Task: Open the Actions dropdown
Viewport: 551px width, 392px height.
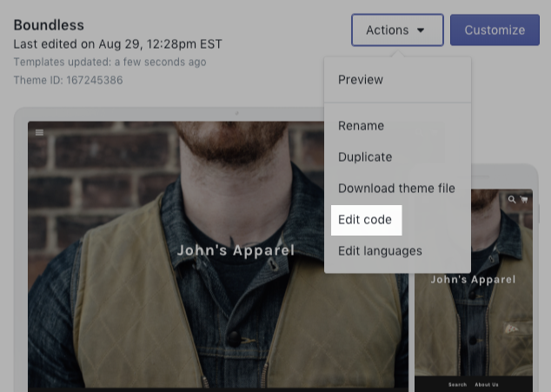Action: [396, 30]
